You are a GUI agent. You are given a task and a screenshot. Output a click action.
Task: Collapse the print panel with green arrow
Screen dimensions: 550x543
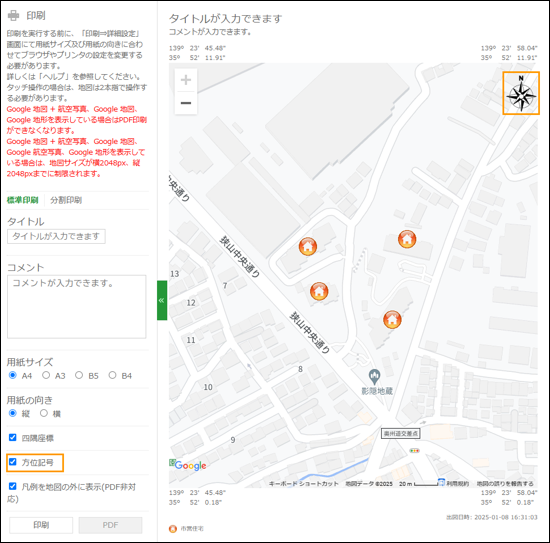tap(162, 300)
